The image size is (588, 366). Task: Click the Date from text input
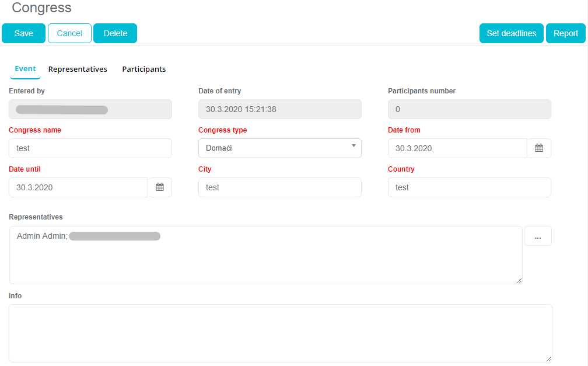click(457, 148)
